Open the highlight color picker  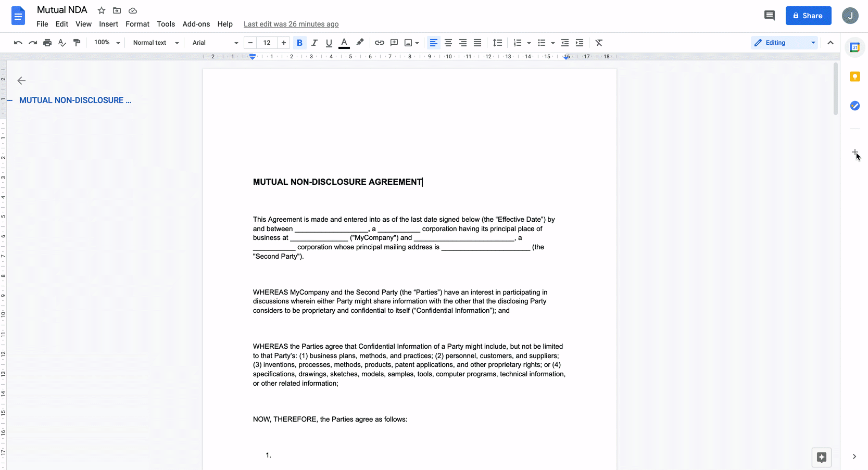[x=360, y=43]
